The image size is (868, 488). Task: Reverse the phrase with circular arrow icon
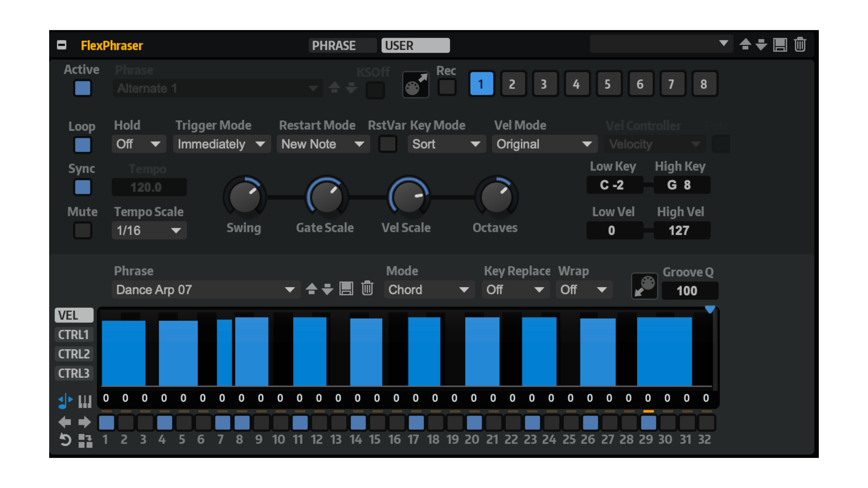click(65, 440)
